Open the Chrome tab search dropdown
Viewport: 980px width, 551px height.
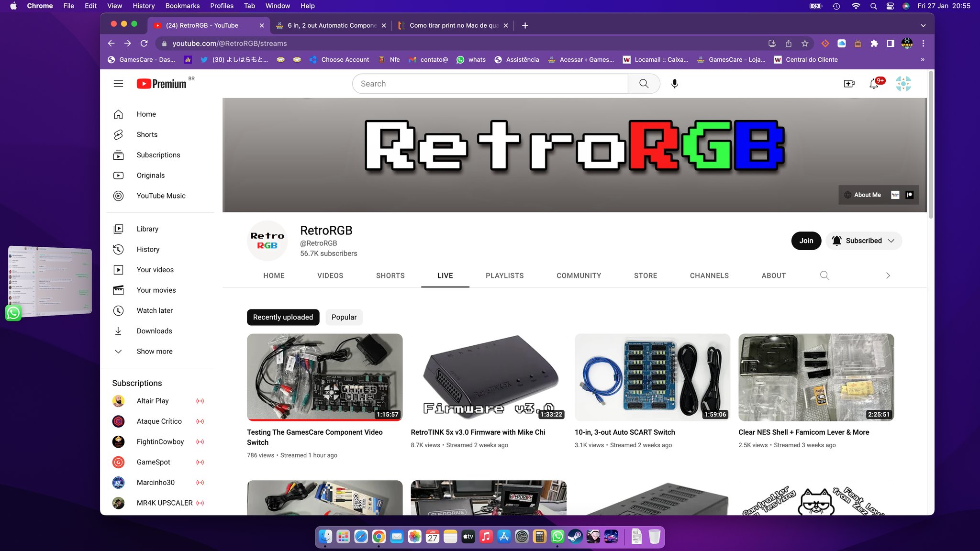point(923,25)
